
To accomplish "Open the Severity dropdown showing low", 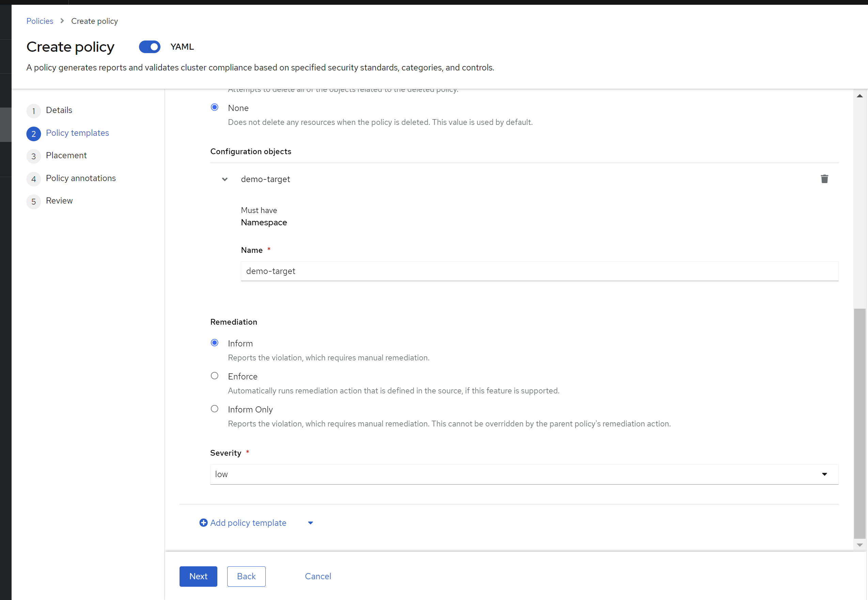I will coord(524,474).
